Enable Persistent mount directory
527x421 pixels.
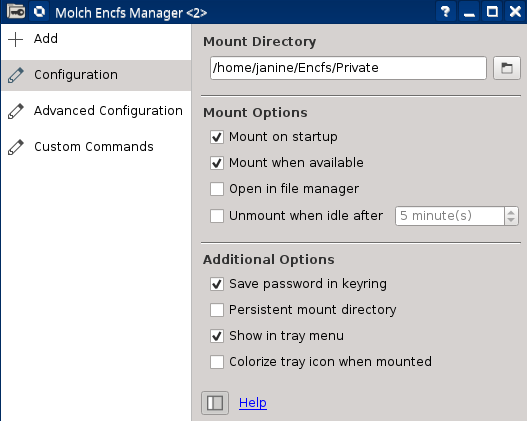pos(217,310)
